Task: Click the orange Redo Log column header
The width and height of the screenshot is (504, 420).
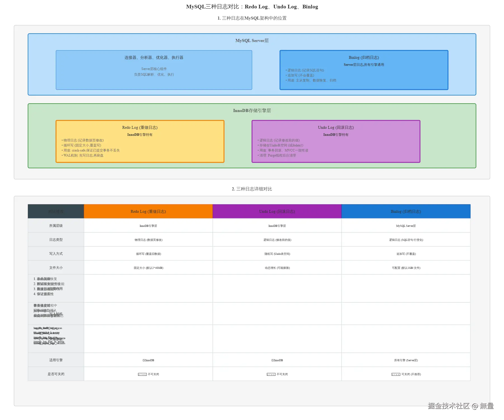Action: (x=148, y=211)
